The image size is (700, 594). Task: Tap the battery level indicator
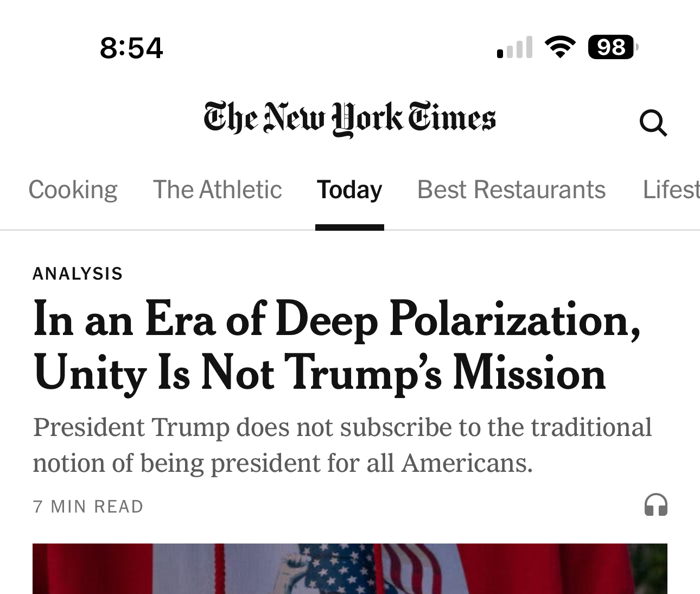point(612,47)
